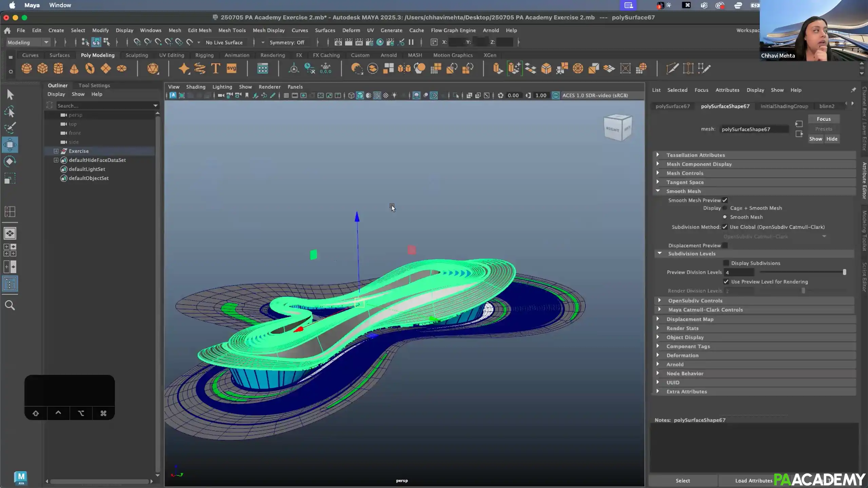The height and width of the screenshot is (488, 868).
Task: Open the Mesh Tools menu
Action: point(232,30)
